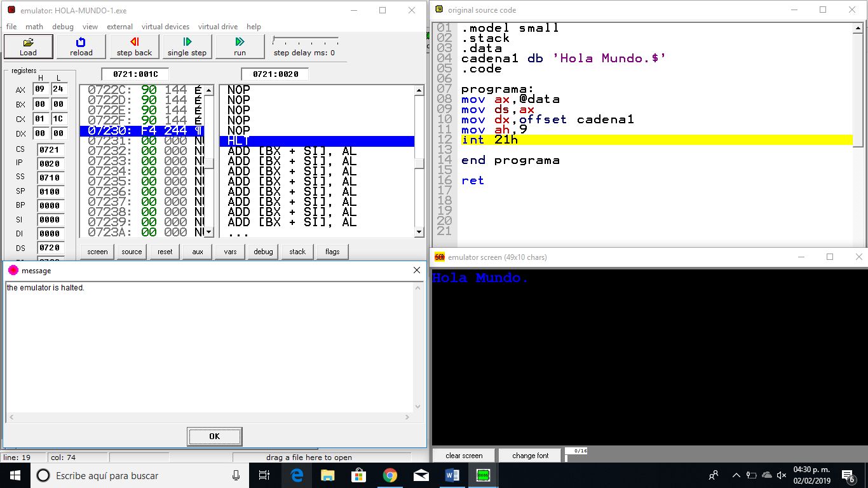Image resolution: width=868 pixels, height=488 pixels.
Task: Click the run button
Action: click(x=240, y=46)
